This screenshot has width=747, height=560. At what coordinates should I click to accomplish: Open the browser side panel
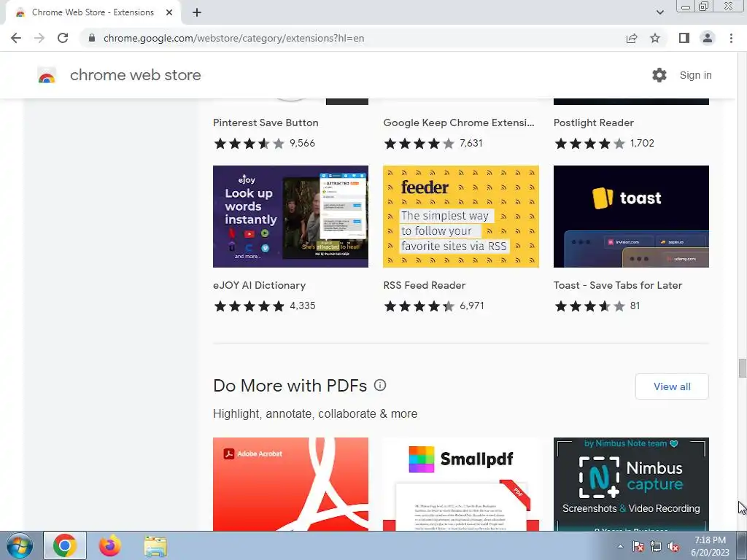click(684, 38)
